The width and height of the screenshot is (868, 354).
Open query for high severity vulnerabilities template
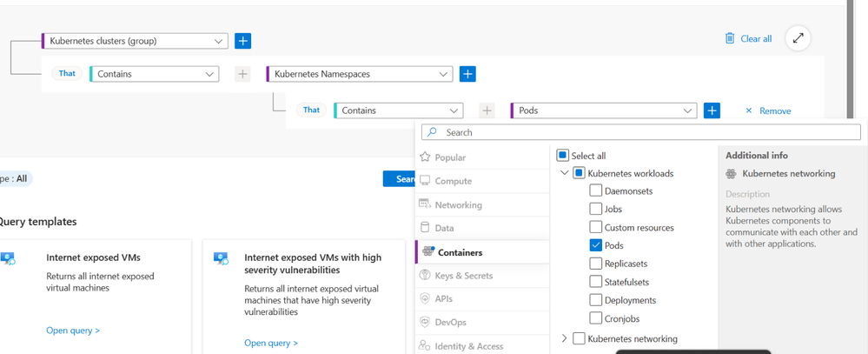click(x=271, y=343)
